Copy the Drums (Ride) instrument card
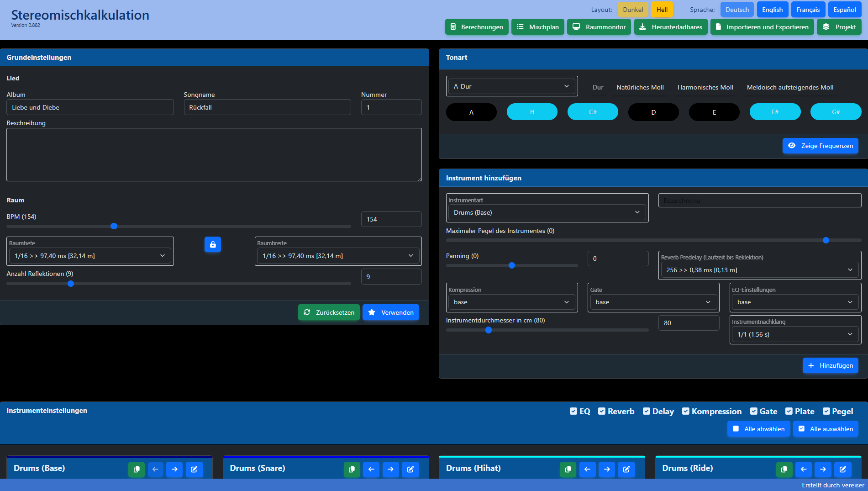Viewport: 868px width, 491px height. click(x=784, y=469)
